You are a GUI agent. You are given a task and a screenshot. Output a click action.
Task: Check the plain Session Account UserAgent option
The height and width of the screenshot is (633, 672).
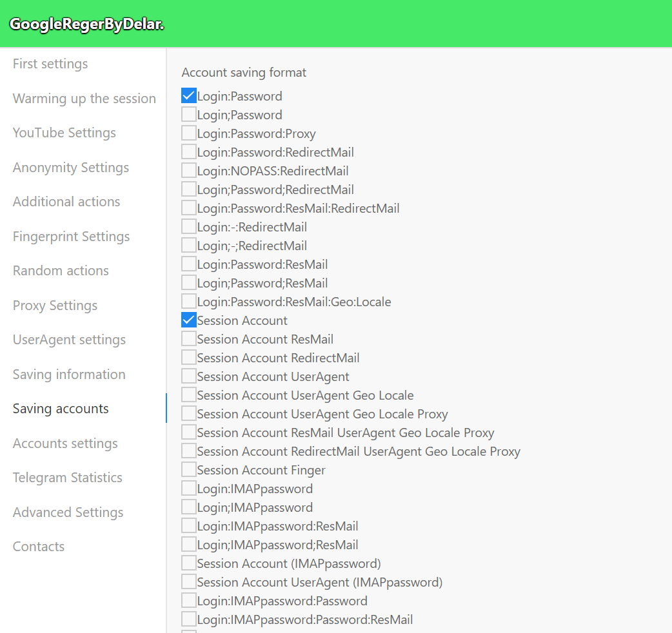tap(188, 376)
